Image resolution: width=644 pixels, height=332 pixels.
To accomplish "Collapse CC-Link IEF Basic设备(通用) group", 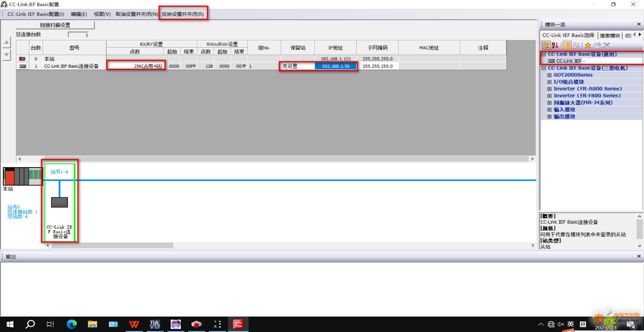I will pos(544,54).
